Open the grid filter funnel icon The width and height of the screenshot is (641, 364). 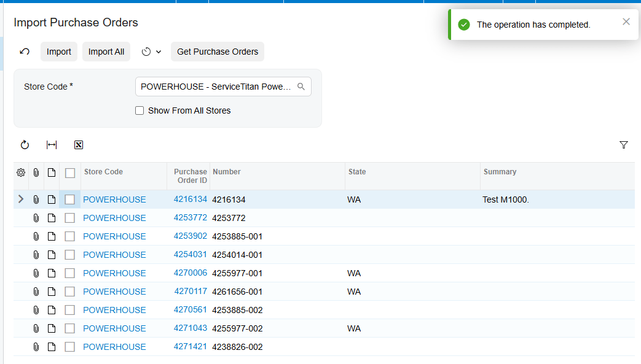tap(623, 145)
